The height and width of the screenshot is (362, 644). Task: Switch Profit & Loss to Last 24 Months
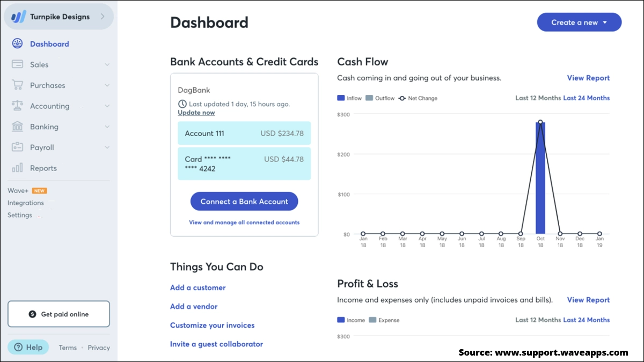(x=587, y=320)
